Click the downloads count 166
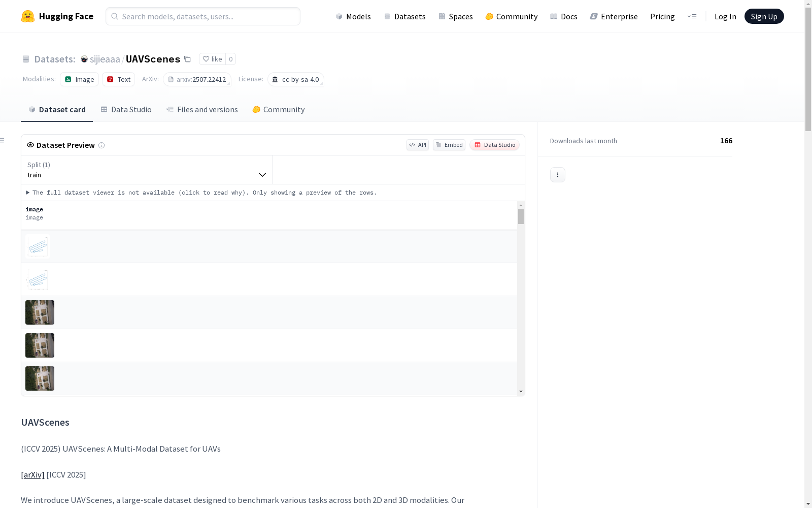The height and width of the screenshot is (508, 812). point(726,141)
